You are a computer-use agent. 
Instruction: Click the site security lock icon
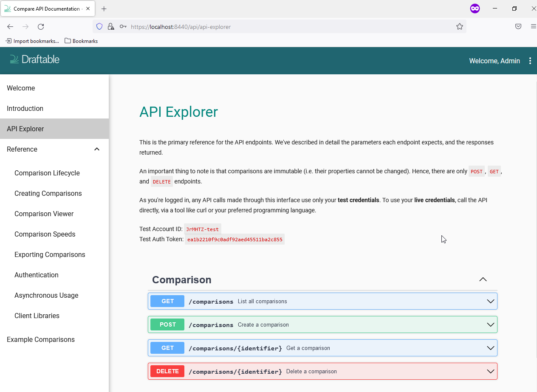click(x=111, y=27)
